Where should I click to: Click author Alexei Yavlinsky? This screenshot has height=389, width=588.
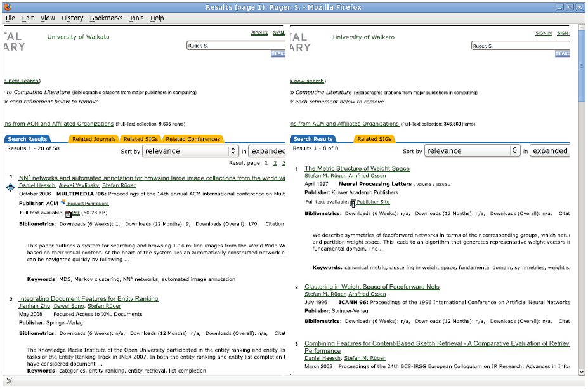click(79, 185)
